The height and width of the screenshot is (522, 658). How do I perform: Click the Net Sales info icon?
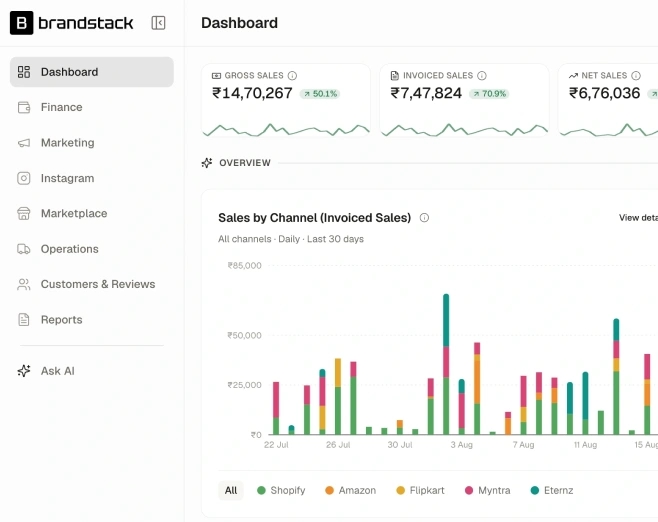pyautogui.click(x=636, y=76)
